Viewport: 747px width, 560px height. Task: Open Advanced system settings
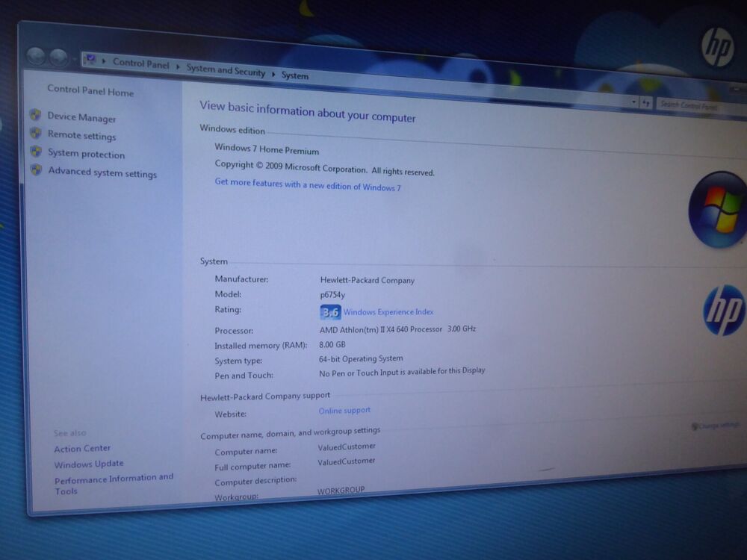pos(102,172)
